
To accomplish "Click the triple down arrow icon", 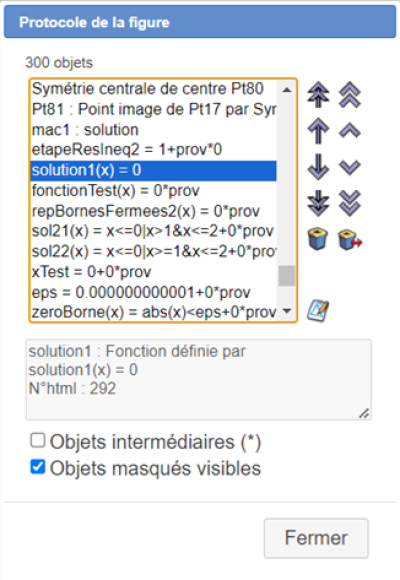I will (x=318, y=203).
